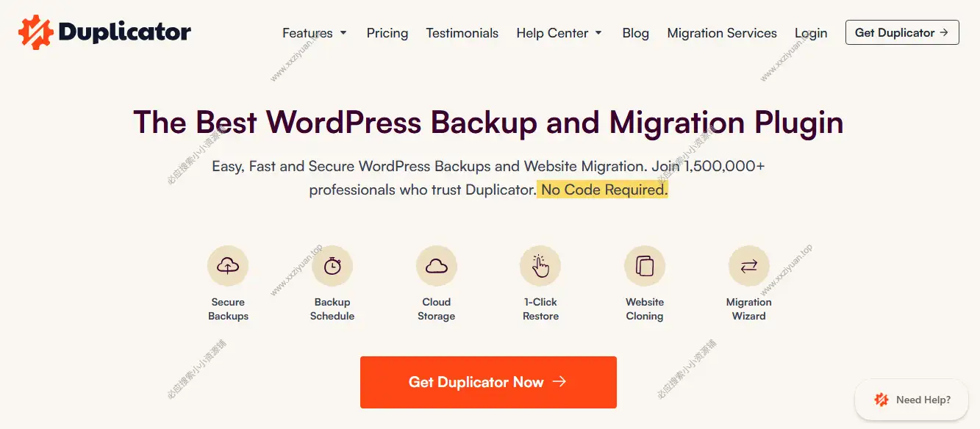Open the Migration Wizard arrows icon
The width and height of the screenshot is (980, 429).
[x=748, y=266]
